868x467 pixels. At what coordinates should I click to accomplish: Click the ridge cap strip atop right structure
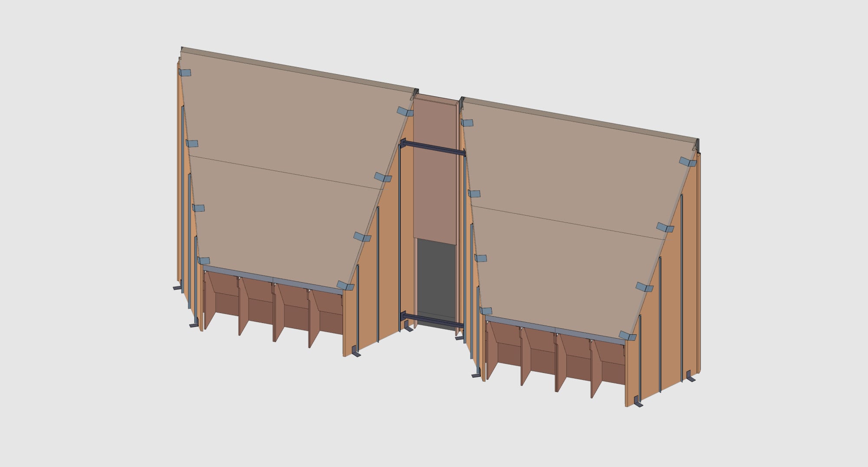577,119
